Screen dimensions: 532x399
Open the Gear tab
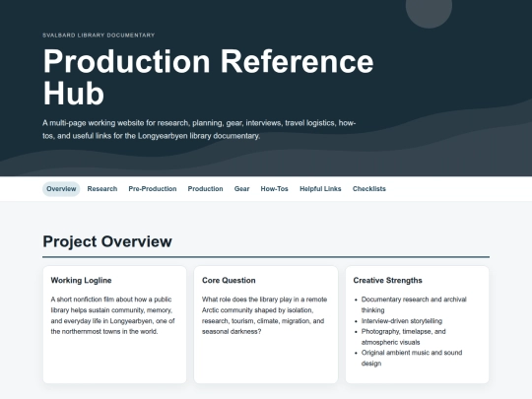[241, 189]
